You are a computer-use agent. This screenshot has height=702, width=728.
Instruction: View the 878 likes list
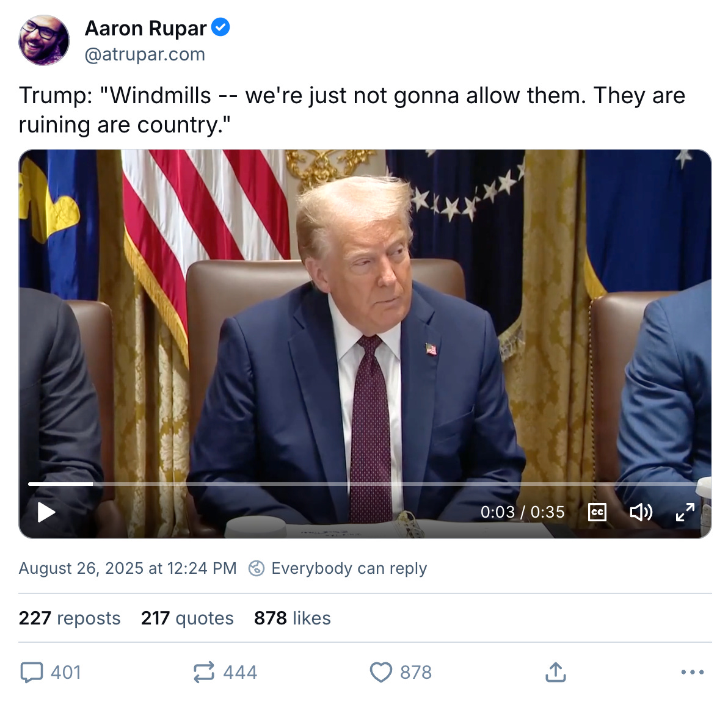tap(293, 618)
